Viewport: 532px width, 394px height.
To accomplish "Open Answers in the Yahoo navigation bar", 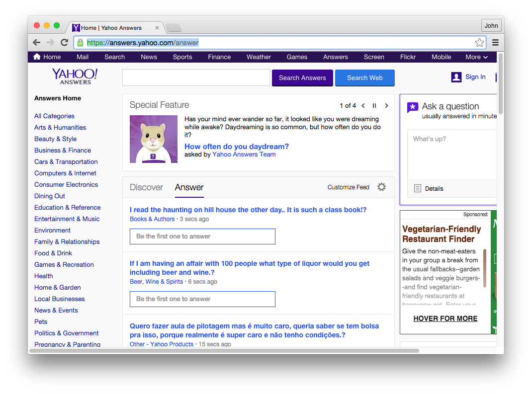I will [336, 57].
